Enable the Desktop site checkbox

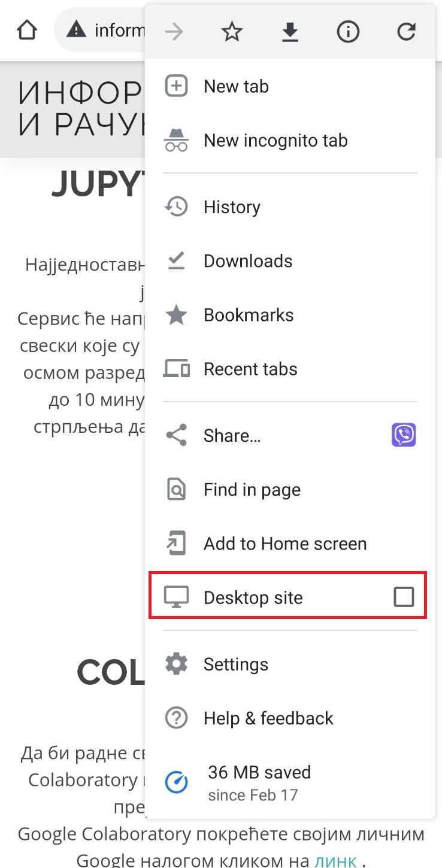pyautogui.click(x=404, y=597)
